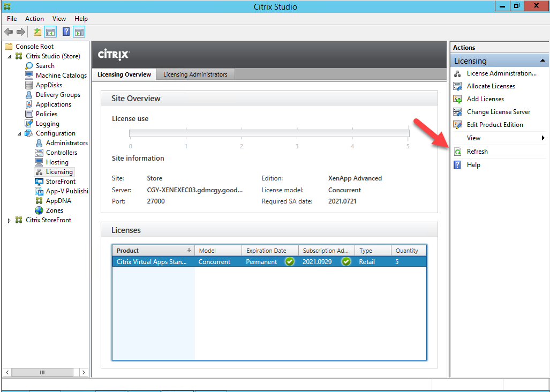Select the Licensing tree item
550x392 pixels.
(x=59, y=172)
